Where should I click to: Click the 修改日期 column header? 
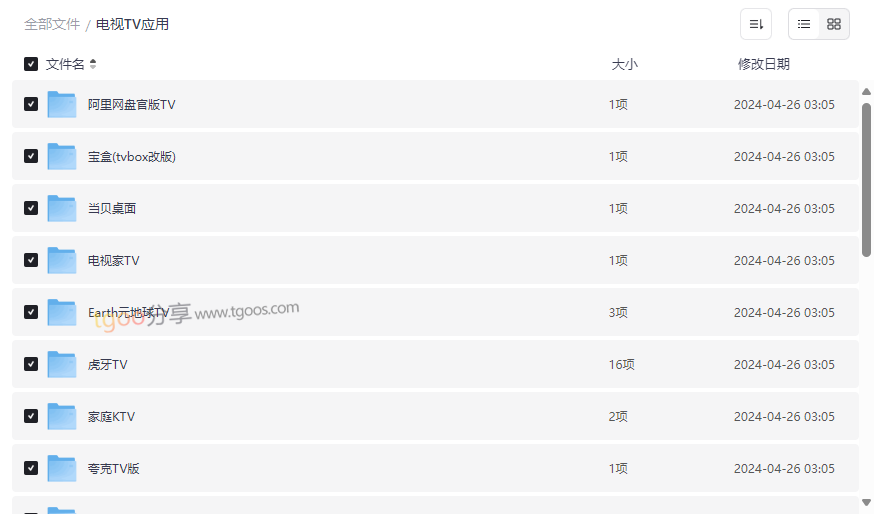764,64
